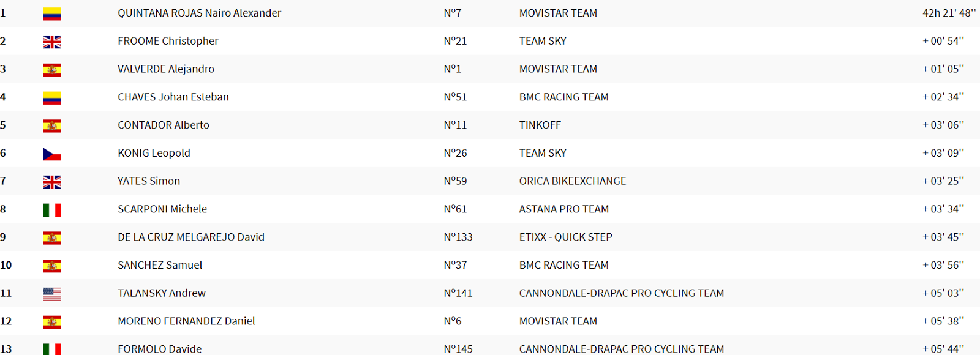Image resolution: width=980 pixels, height=355 pixels.
Task: Open rider QUINTANA ROJAS Nairo Alexander
Action: pos(199,13)
